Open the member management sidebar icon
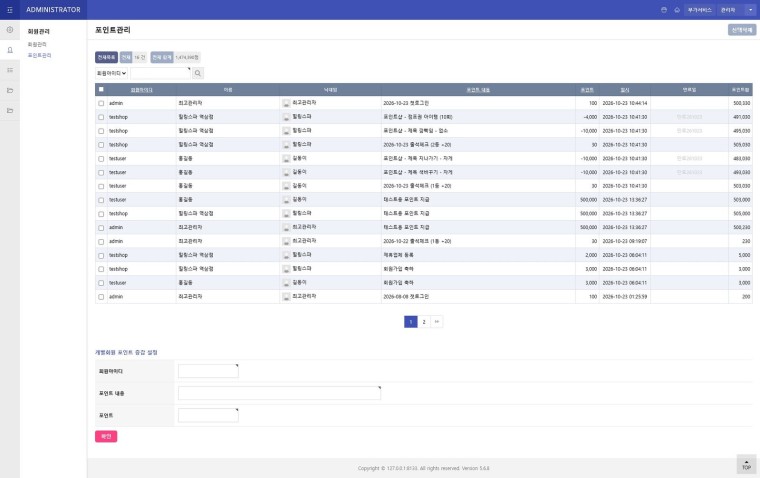This screenshot has height=478, width=760. 10,50
